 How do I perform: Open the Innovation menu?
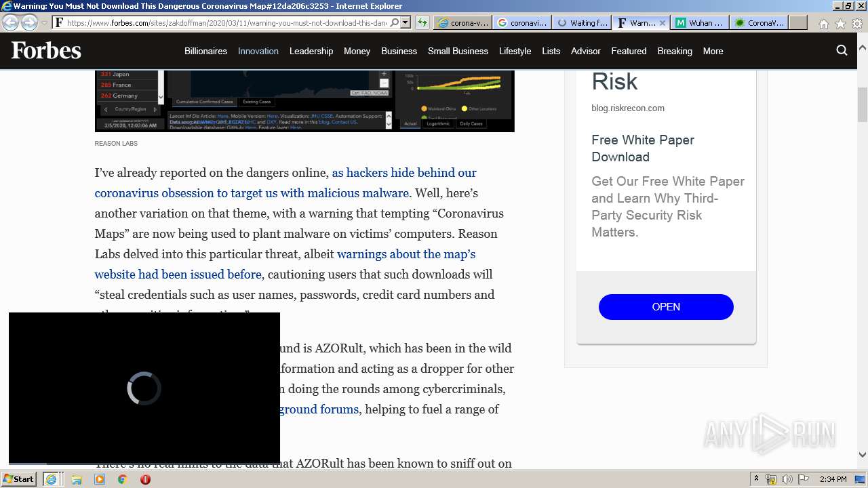click(x=258, y=51)
